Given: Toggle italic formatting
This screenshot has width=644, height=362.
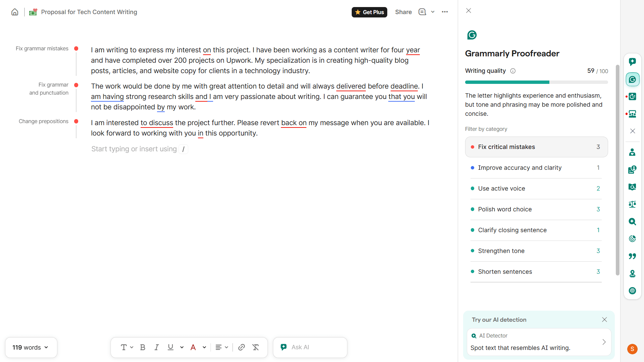Looking at the screenshot, I should pyautogui.click(x=156, y=347).
